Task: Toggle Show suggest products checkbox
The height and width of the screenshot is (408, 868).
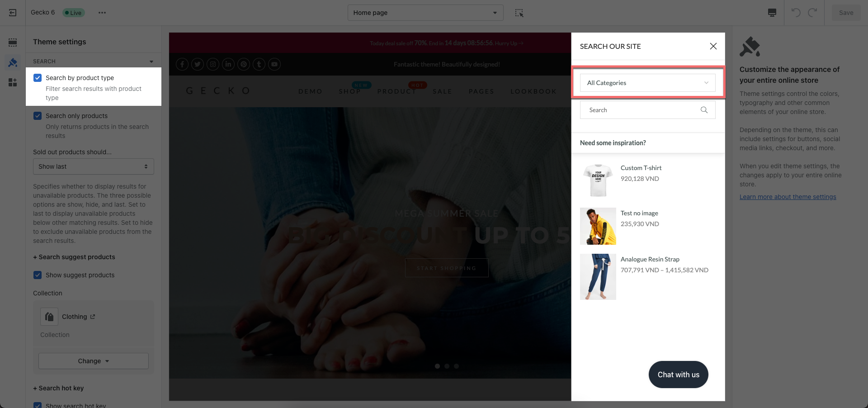Action: click(38, 275)
